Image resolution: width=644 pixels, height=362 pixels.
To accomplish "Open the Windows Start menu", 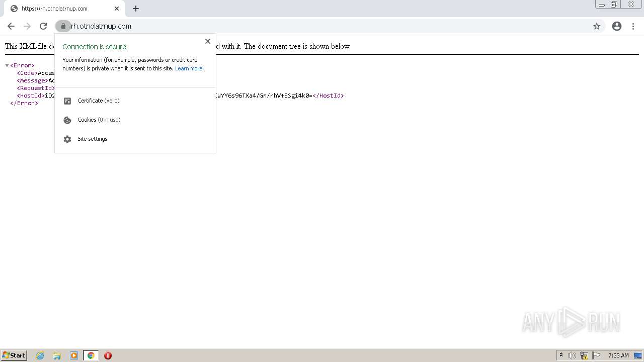I will (14, 355).
